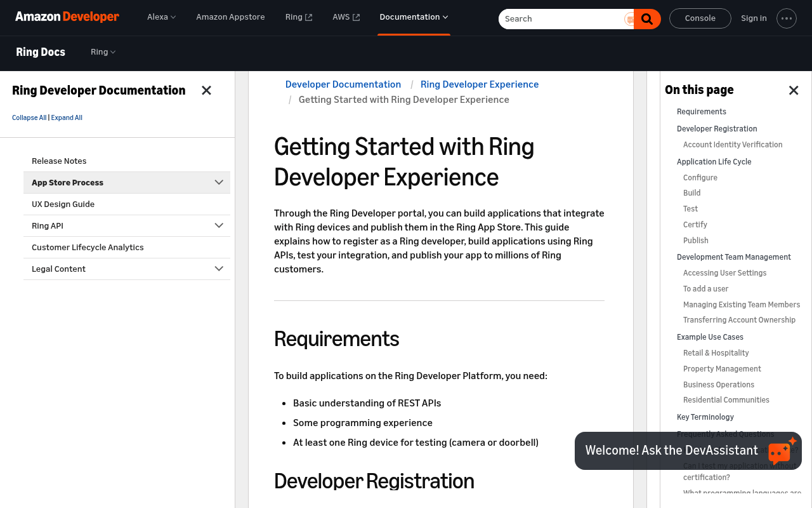Screen dimensions: 812x508
Task: Jump to Business Operations section
Action: tap(719, 385)
